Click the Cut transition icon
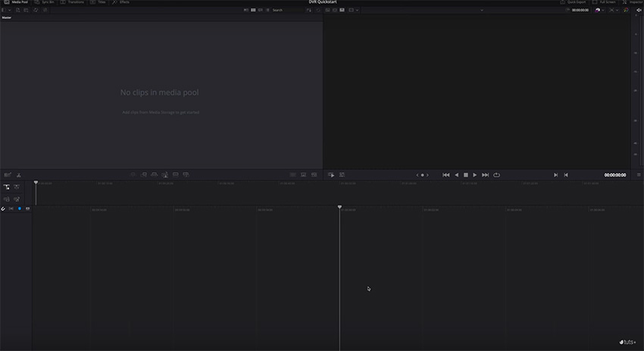The image size is (644, 351). pos(293,174)
